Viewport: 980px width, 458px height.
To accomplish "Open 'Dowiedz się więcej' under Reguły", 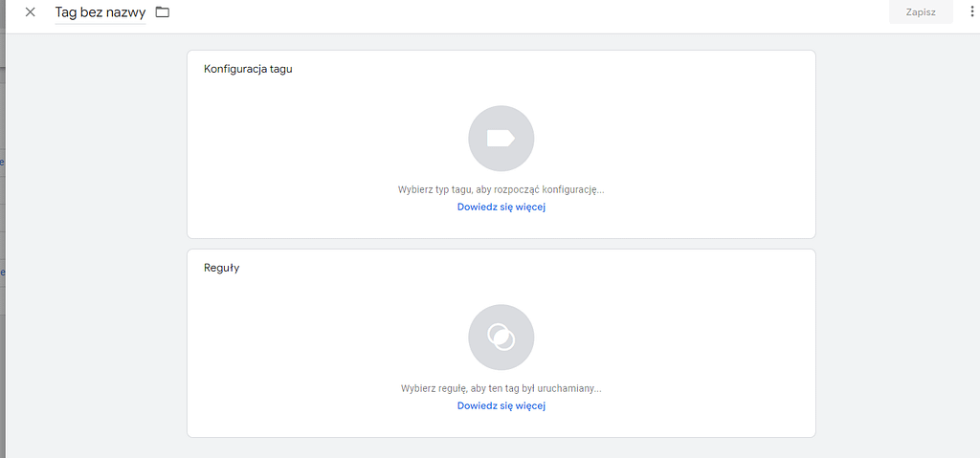I will pos(501,405).
